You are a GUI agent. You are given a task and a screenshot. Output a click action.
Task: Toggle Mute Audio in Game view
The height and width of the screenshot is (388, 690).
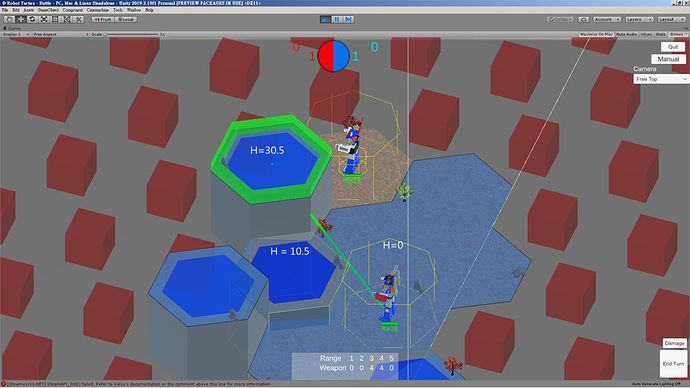627,34
